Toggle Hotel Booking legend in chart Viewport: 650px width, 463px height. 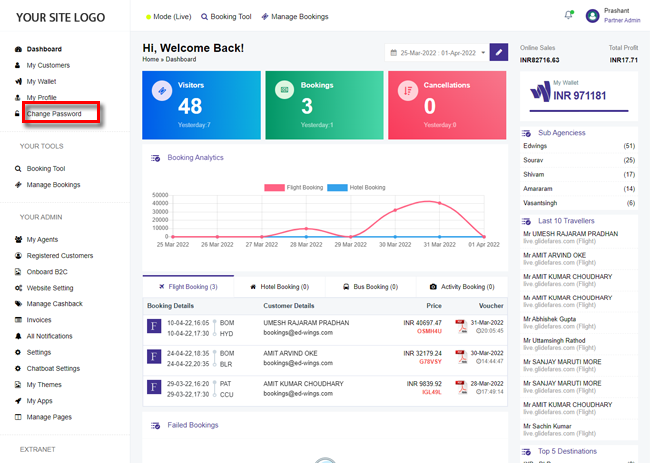pyautogui.click(x=356, y=187)
